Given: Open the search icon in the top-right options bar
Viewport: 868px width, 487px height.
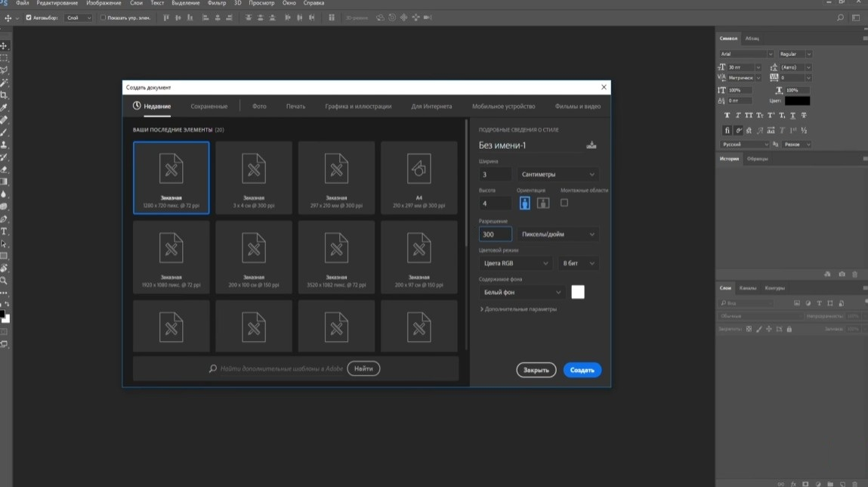Looking at the screenshot, I should click(x=840, y=17).
